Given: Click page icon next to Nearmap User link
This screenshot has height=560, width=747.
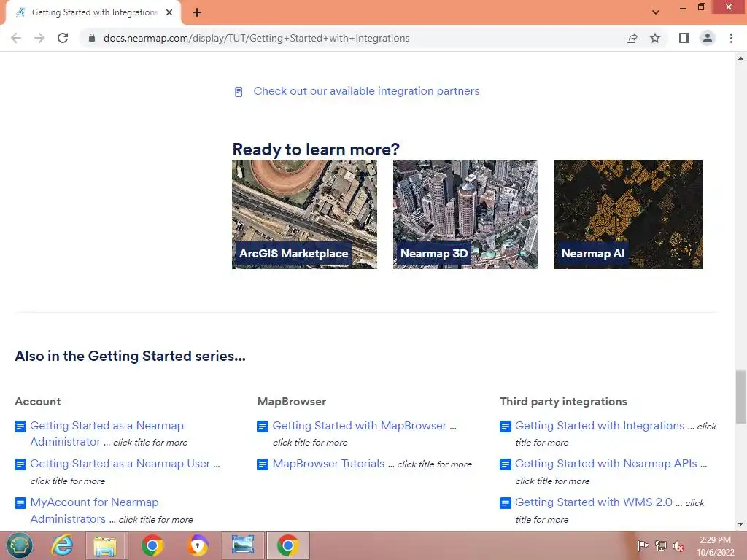Looking at the screenshot, I should click(20, 464).
